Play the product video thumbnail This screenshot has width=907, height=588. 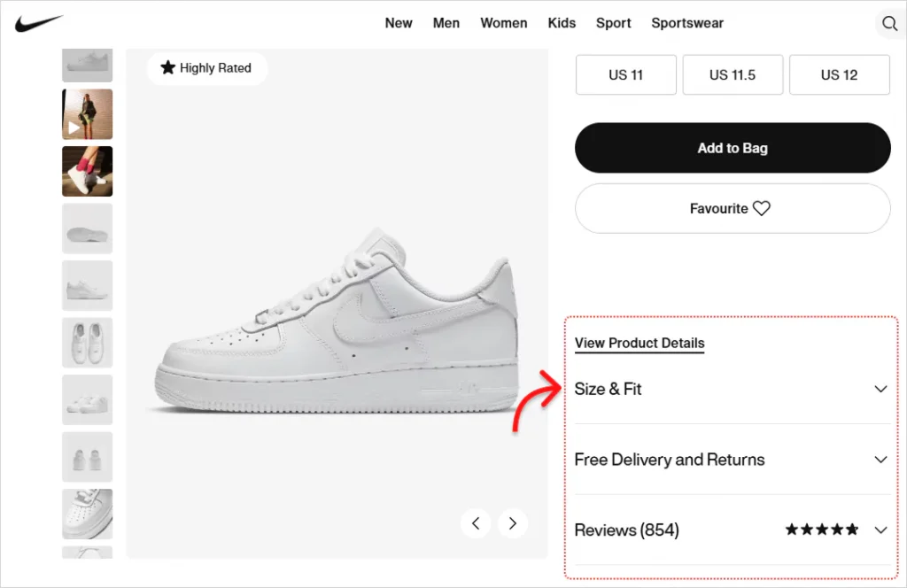pos(87,114)
